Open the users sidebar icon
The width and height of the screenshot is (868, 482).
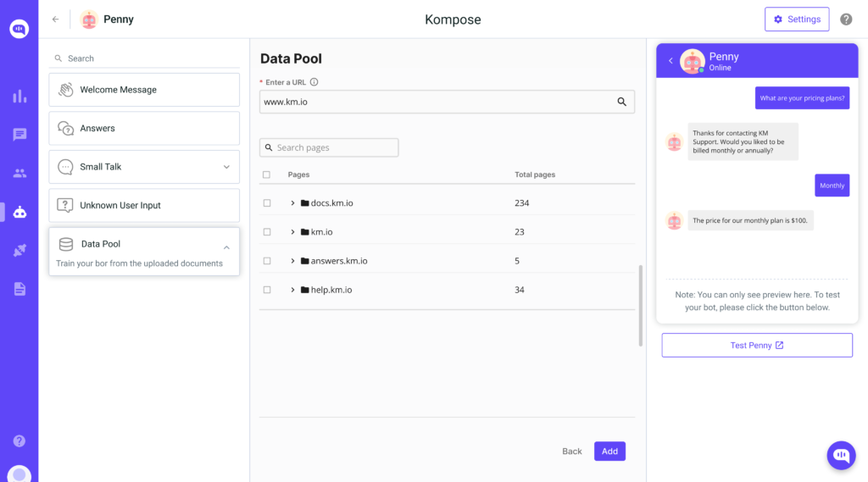tap(19, 173)
